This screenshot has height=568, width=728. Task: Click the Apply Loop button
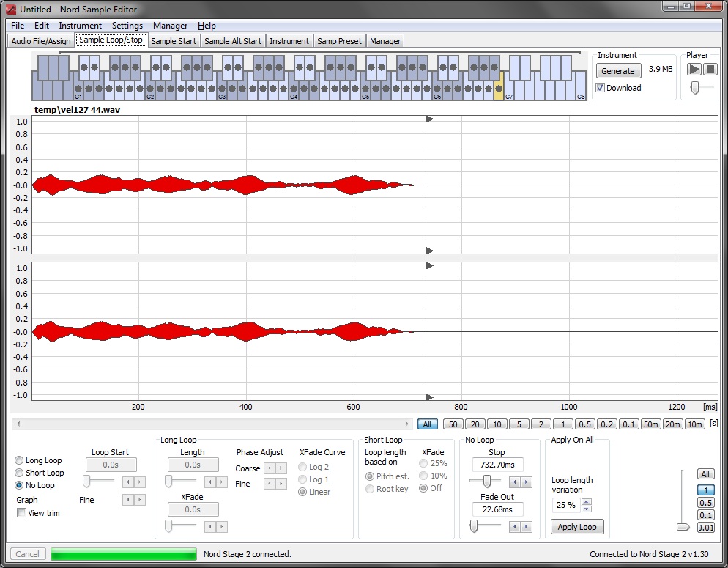pyautogui.click(x=576, y=527)
